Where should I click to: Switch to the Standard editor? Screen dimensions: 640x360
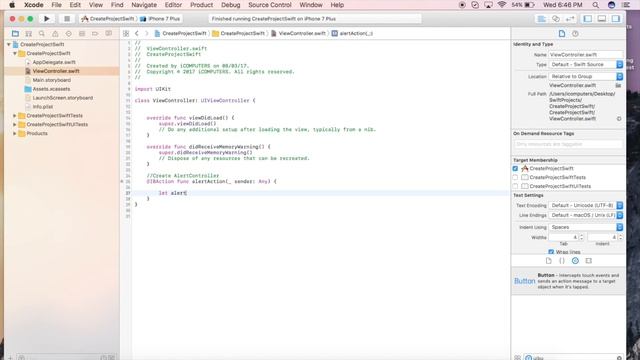[x=542, y=19]
